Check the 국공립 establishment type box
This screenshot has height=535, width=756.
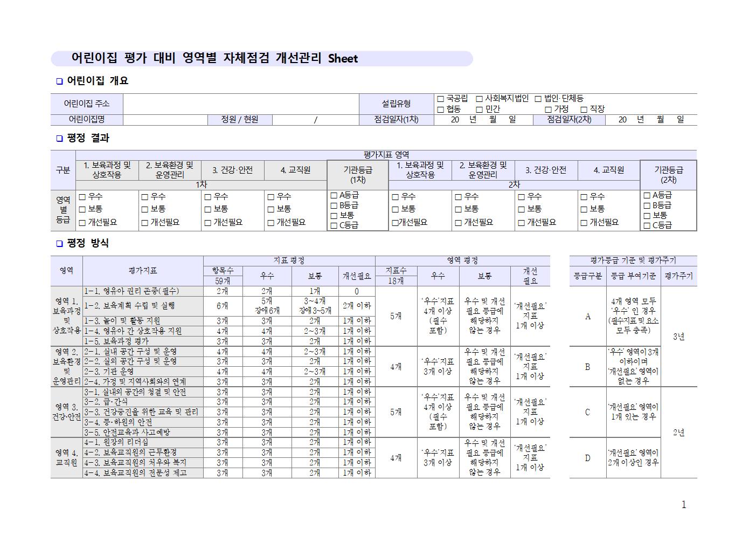point(440,99)
